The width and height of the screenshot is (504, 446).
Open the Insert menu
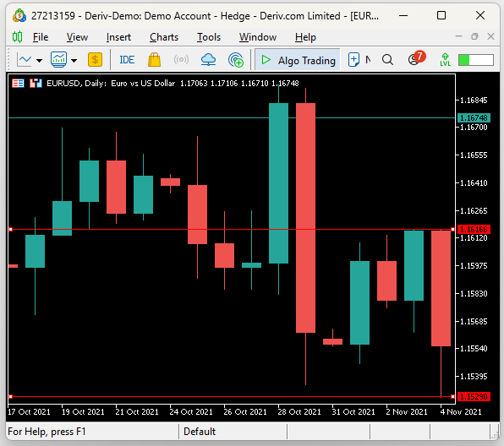coord(118,37)
